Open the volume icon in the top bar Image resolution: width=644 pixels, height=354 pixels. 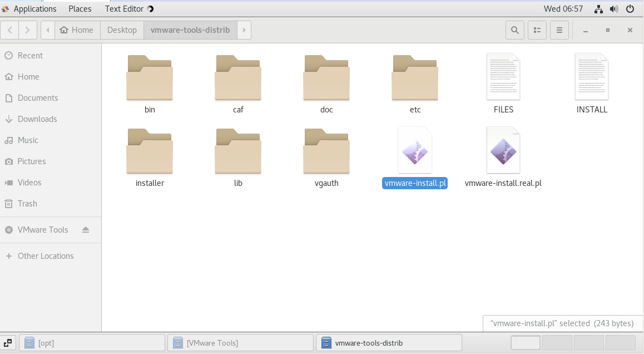[614, 9]
